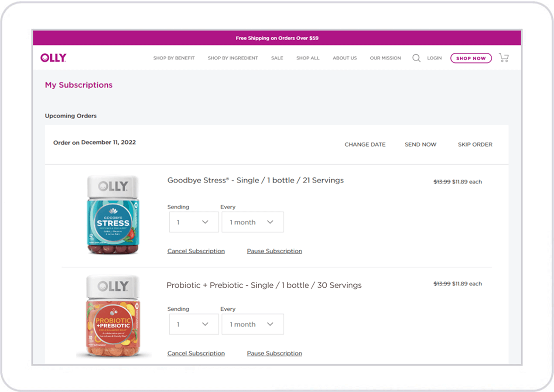Click Change Date for December order
Screen dimensions: 554x392
[365, 144]
